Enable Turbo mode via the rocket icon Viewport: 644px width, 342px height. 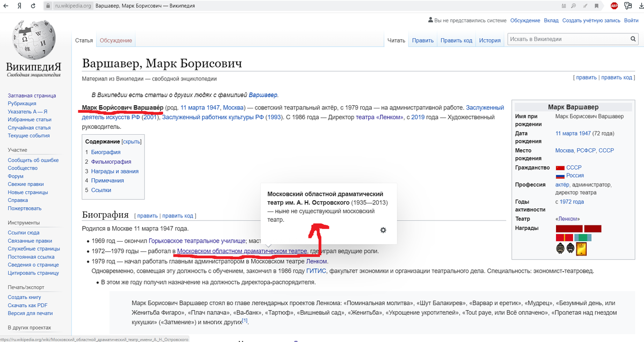(585, 5)
